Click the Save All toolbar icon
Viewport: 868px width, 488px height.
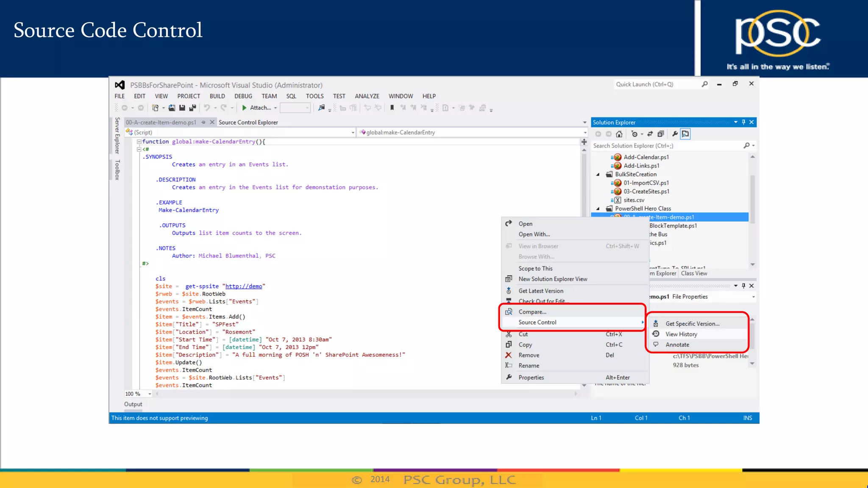tap(192, 108)
